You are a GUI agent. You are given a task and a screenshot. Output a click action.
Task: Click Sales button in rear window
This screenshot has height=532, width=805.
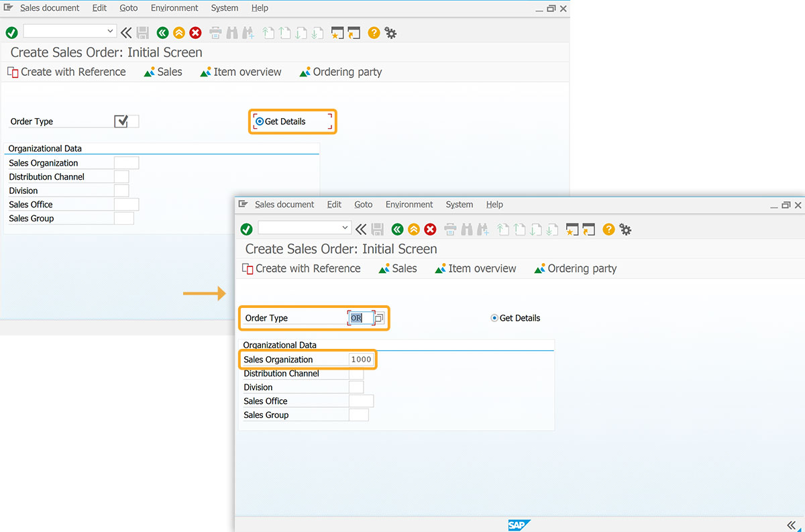click(163, 72)
